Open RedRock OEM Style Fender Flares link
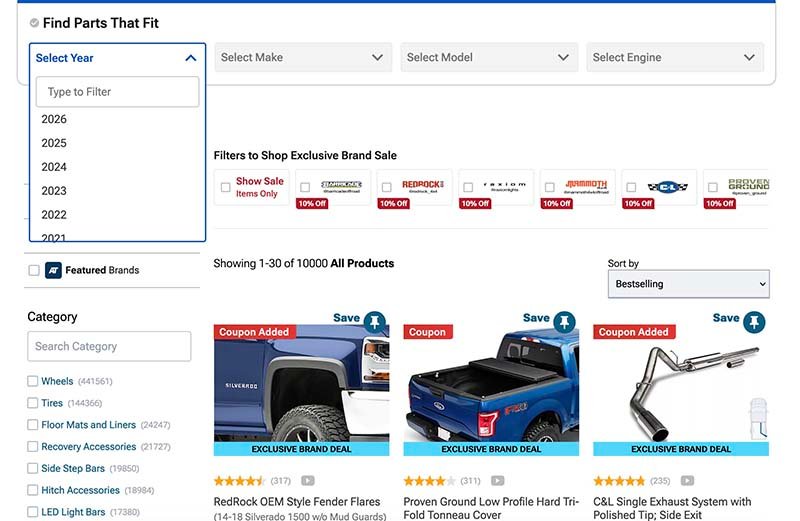This screenshot has width=800, height=521. click(x=297, y=502)
